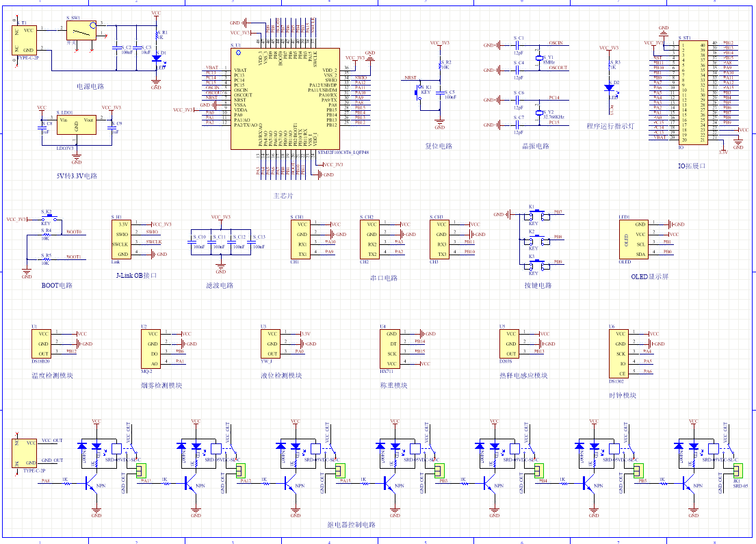Select the U4 HX711 module block

click(x=390, y=349)
